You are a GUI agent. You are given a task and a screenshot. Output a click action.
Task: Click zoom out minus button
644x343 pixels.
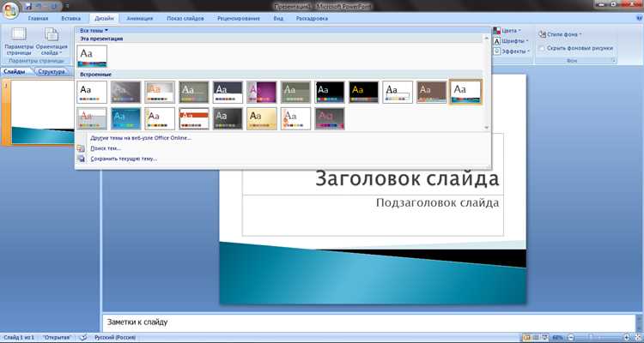point(570,338)
